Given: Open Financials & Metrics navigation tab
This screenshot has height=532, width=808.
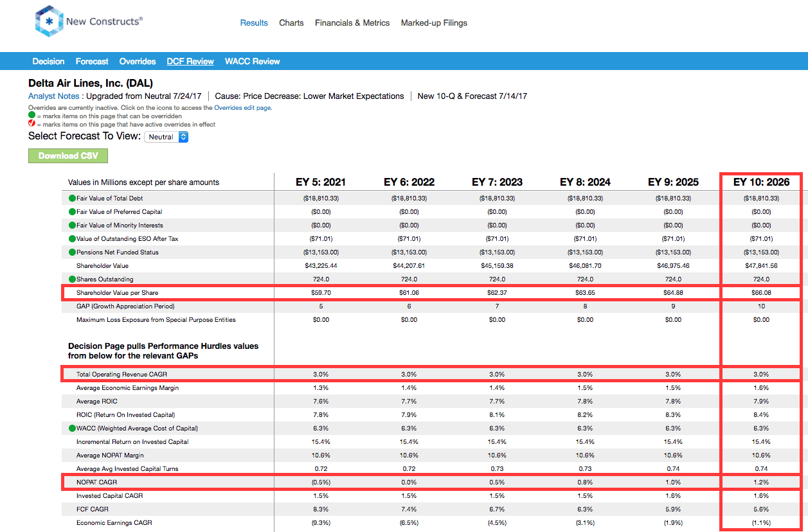Looking at the screenshot, I should pos(352,22).
